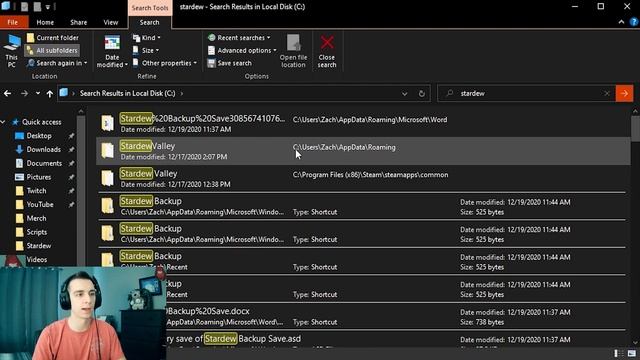This screenshot has height=360, width=640.
Task: Open Downloads in Quick access
Action: pyautogui.click(x=43, y=149)
